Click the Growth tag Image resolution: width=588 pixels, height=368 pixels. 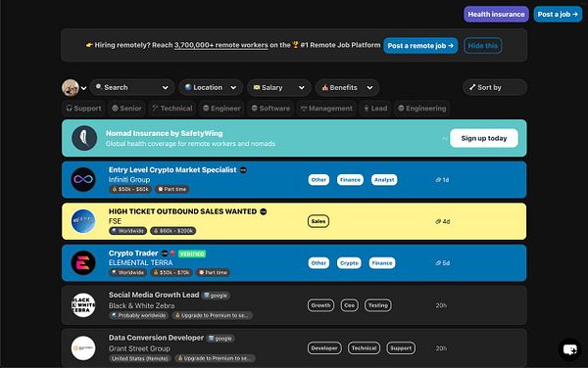coord(320,305)
